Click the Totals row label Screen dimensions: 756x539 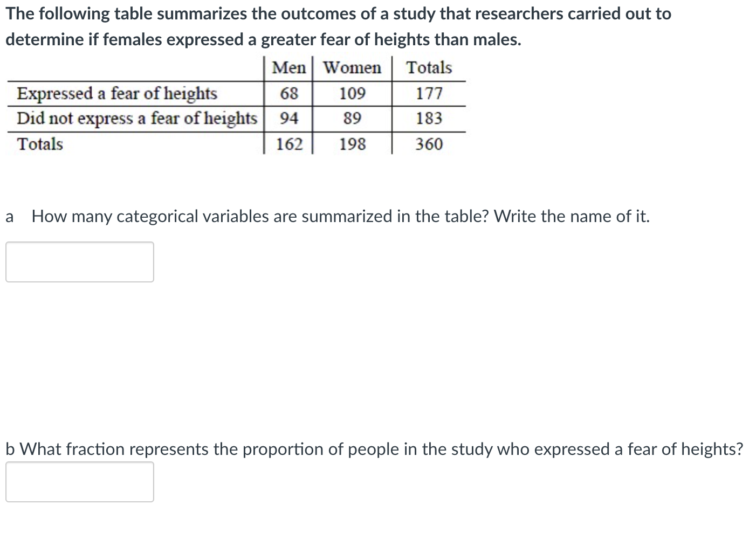point(40,143)
